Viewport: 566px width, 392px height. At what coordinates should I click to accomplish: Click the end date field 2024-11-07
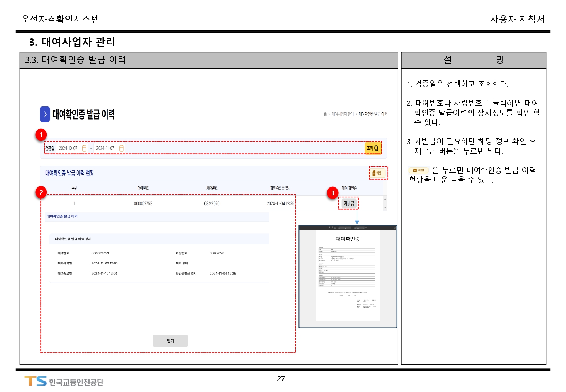click(105, 148)
